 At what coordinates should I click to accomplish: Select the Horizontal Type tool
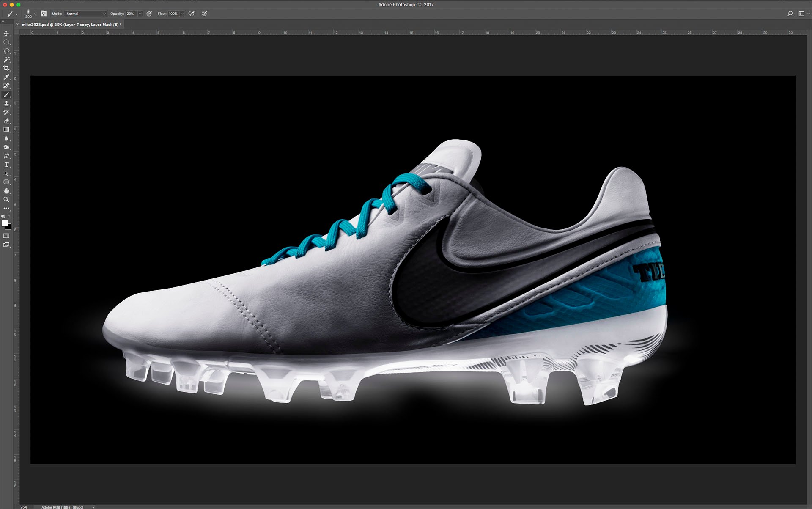[x=6, y=165]
